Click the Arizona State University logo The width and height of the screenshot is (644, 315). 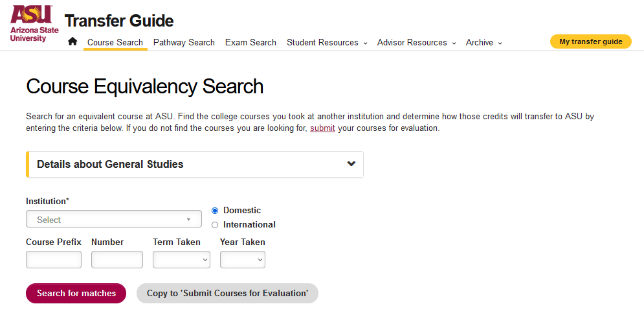34,23
